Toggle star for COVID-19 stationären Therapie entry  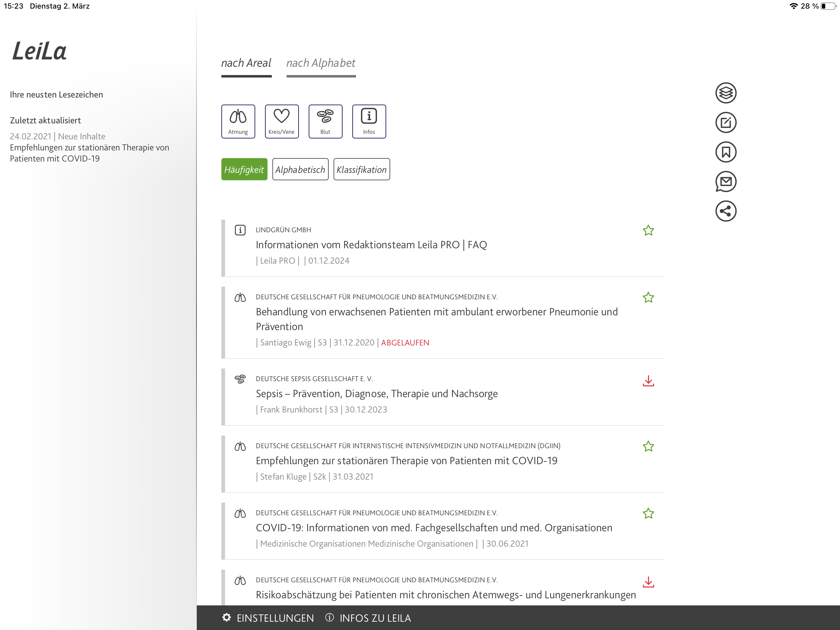click(648, 446)
